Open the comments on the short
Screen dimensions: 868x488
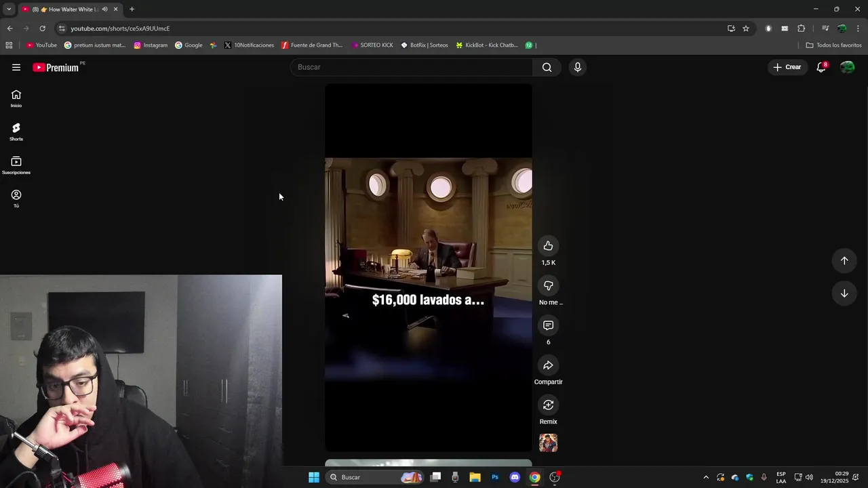(x=549, y=325)
